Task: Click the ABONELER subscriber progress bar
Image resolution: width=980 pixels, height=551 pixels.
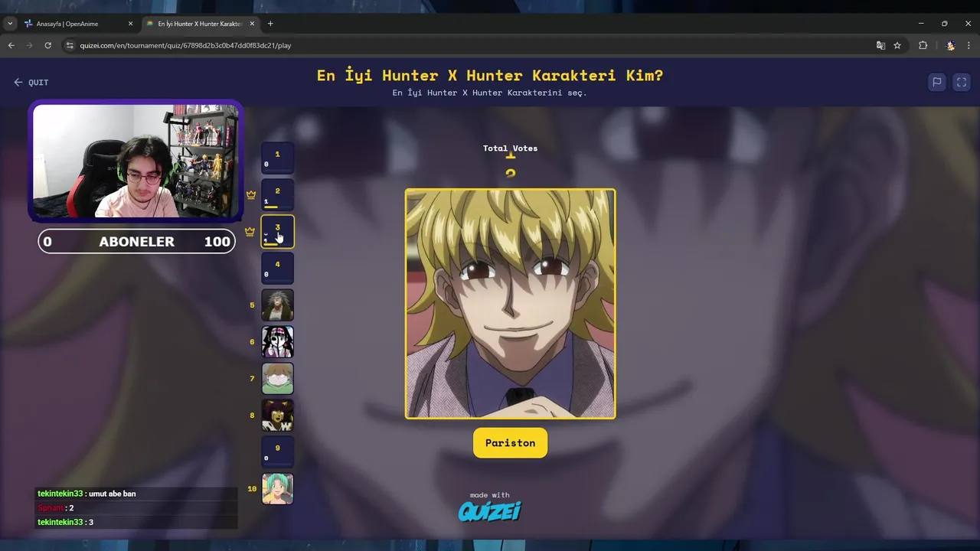Action: pyautogui.click(x=136, y=241)
